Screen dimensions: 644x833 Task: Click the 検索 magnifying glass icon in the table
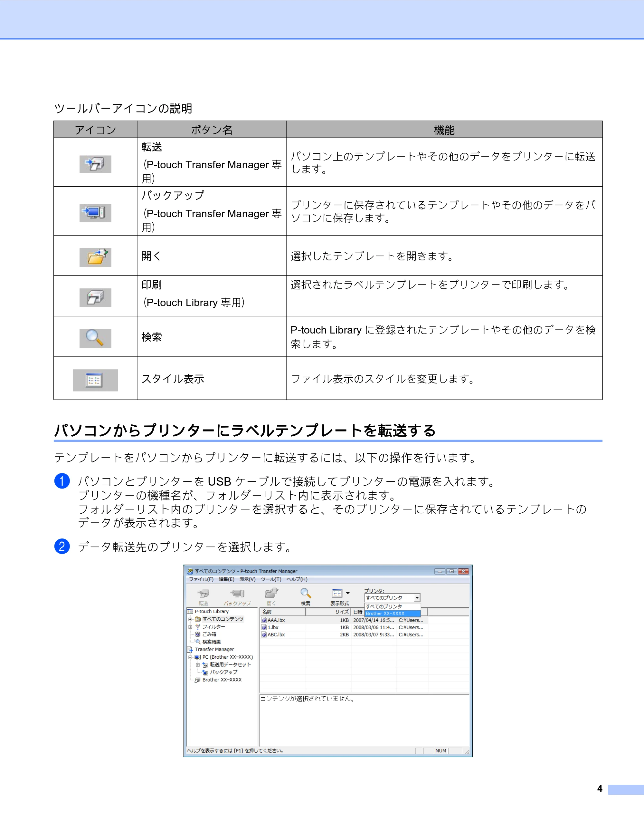[x=95, y=338]
